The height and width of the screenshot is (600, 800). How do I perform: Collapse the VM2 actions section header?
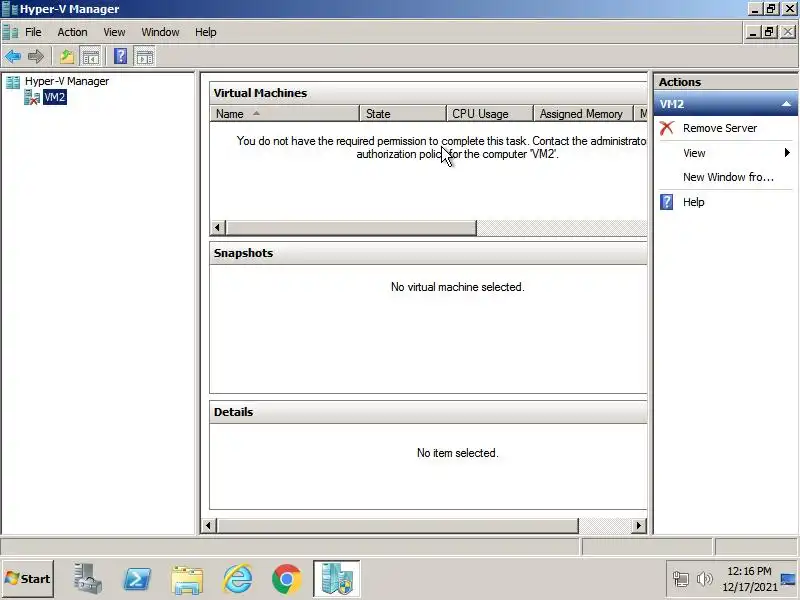point(726,104)
